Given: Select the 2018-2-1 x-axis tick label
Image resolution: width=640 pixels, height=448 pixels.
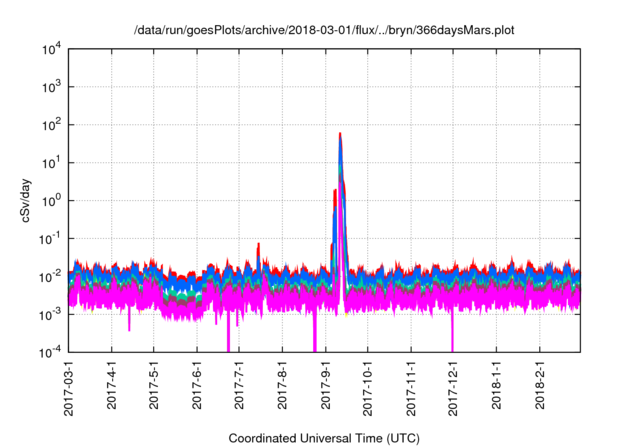Looking at the screenshot, I should tap(541, 389).
